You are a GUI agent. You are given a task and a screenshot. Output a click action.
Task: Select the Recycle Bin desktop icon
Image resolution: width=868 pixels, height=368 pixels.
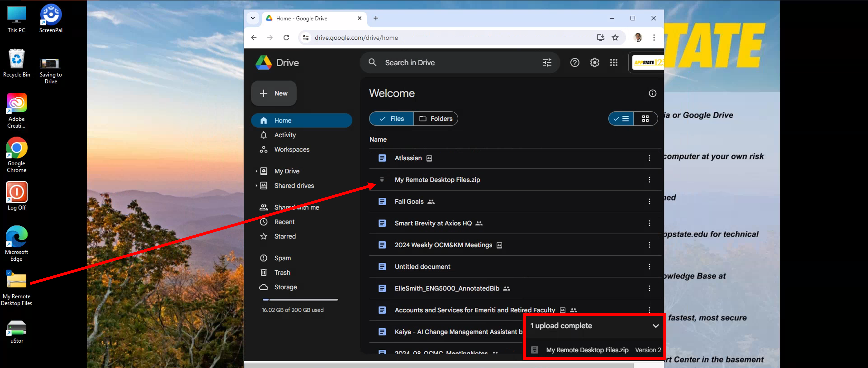point(17,63)
